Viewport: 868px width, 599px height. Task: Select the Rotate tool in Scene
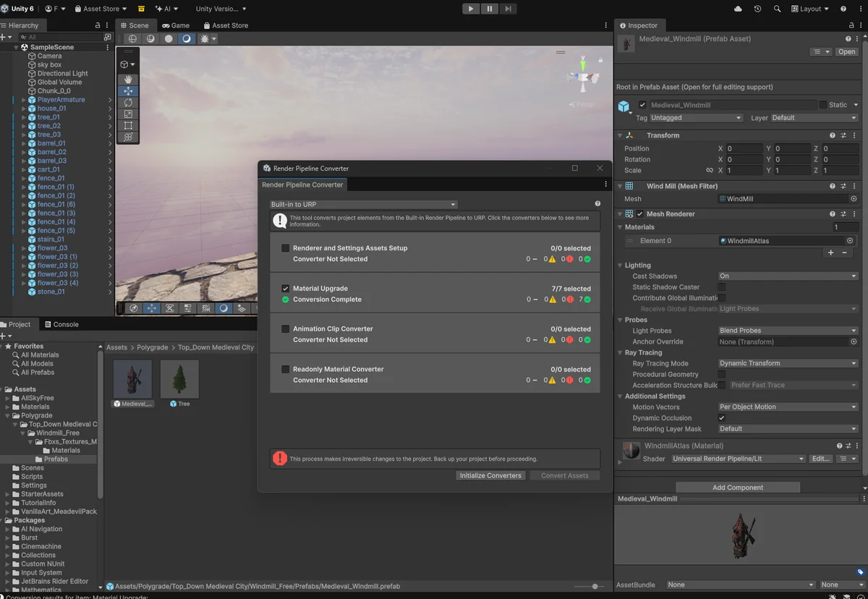[x=128, y=103]
